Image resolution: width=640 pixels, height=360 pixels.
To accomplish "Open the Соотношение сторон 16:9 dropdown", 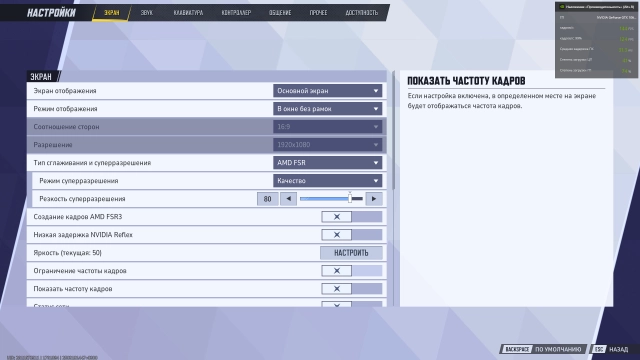I will pyautogui.click(x=327, y=127).
